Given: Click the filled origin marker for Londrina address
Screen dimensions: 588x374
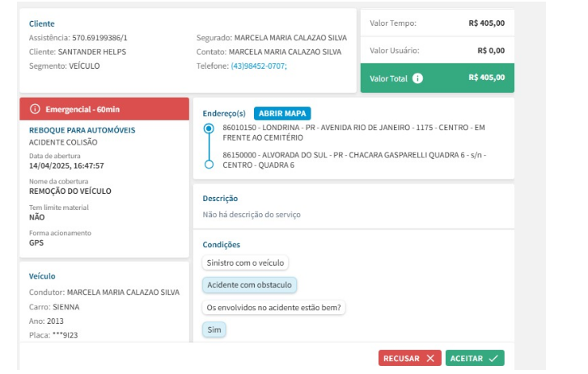Looking at the screenshot, I should click(x=209, y=128).
